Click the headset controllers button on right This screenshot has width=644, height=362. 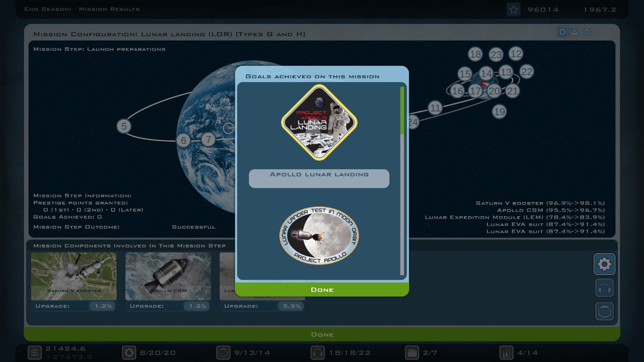coord(604,288)
